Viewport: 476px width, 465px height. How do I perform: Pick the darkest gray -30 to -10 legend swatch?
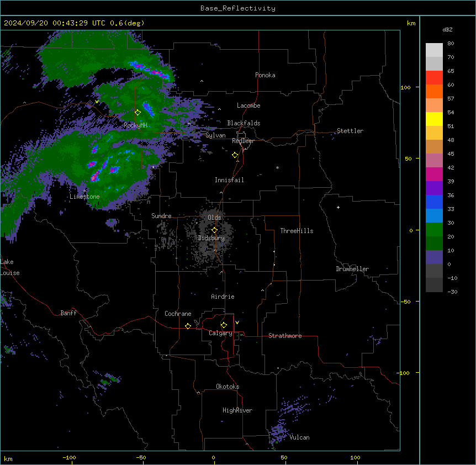[x=434, y=285]
